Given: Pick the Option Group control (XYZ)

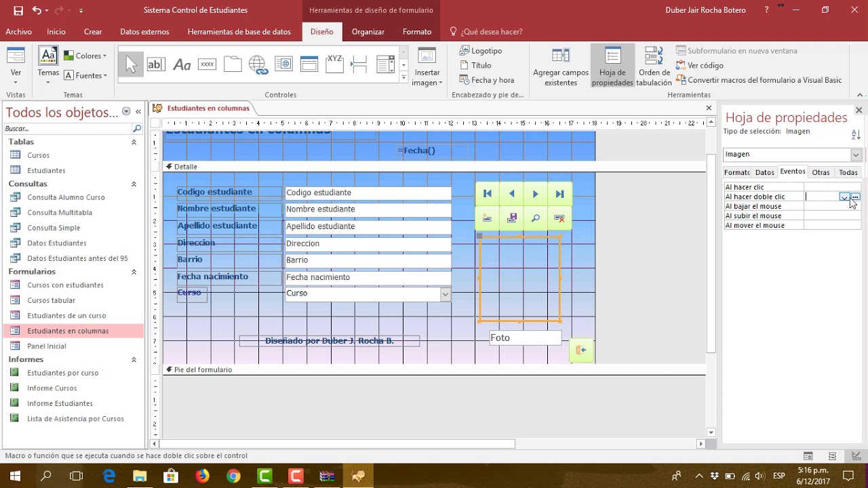Looking at the screenshot, I should click(334, 64).
